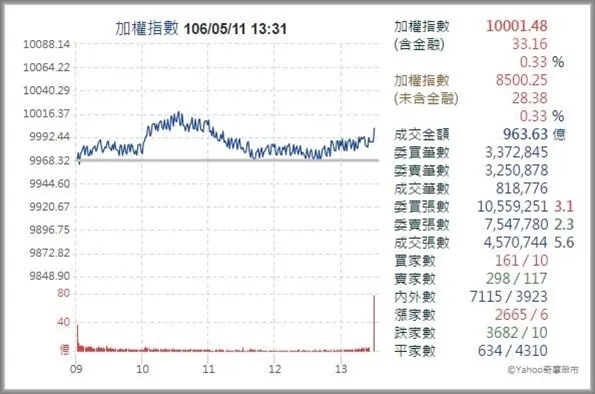The width and height of the screenshot is (595, 394).
Task: Select the y-axis label 10016.37
Action: point(47,113)
